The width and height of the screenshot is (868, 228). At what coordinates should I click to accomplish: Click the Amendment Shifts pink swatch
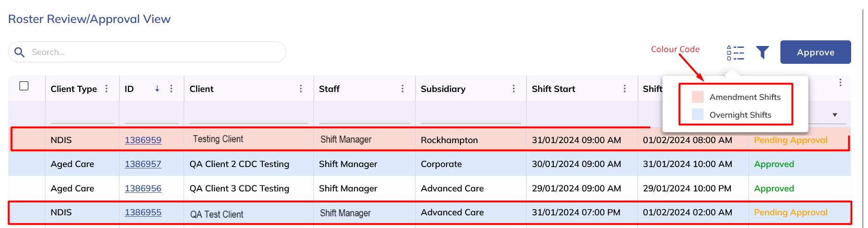pos(697,97)
